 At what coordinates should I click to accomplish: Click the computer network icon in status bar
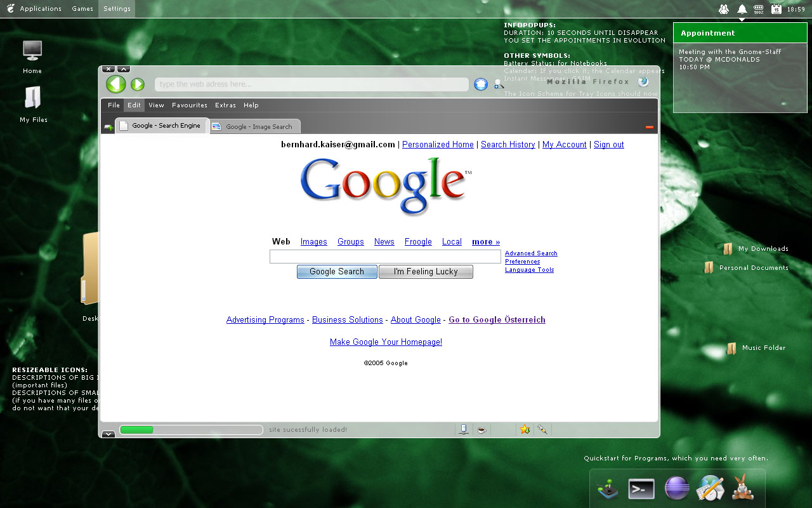click(464, 429)
